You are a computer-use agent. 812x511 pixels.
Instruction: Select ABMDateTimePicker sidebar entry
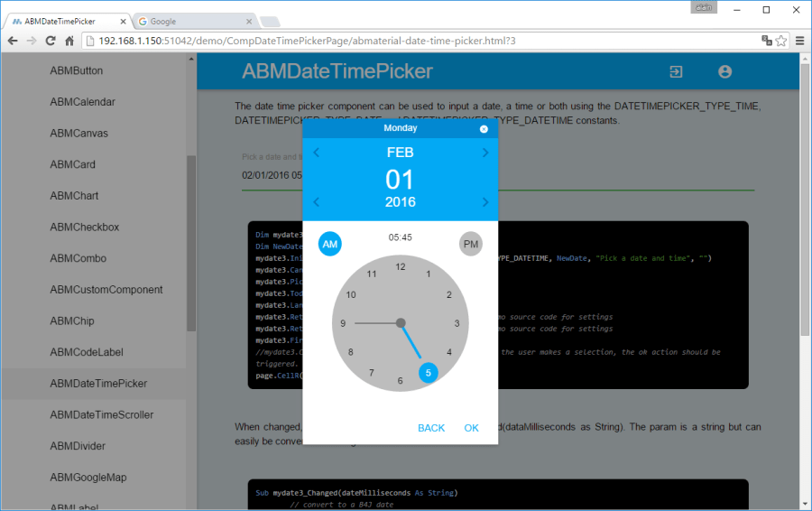coord(94,384)
